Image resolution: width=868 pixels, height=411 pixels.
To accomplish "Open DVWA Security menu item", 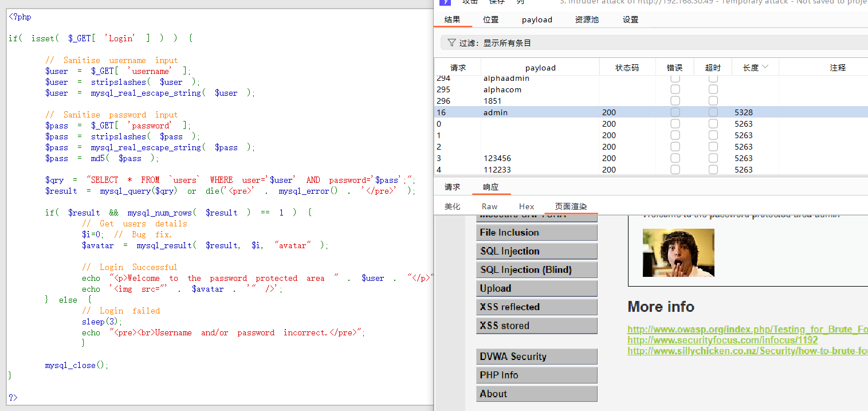I will coord(537,357).
